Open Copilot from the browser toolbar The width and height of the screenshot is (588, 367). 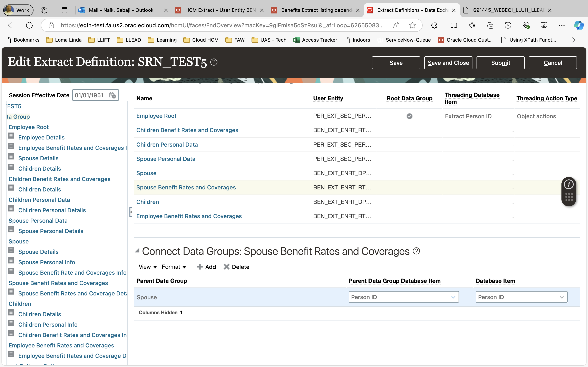579,25
